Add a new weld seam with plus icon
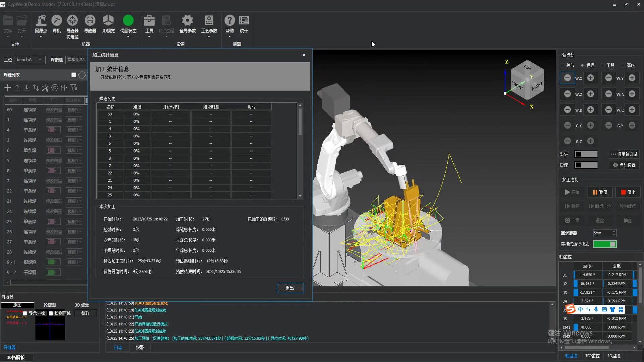This screenshot has width=644, height=362. click(8, 88)
